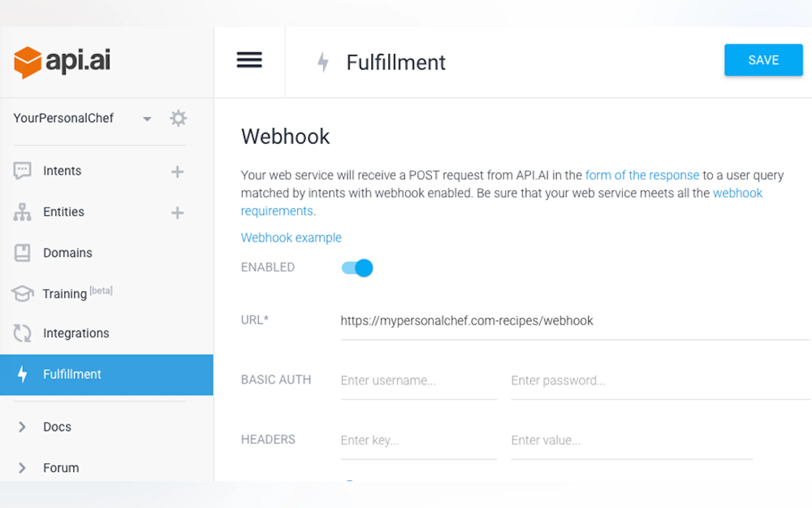Follow the form of the response link

click(642, 175)
